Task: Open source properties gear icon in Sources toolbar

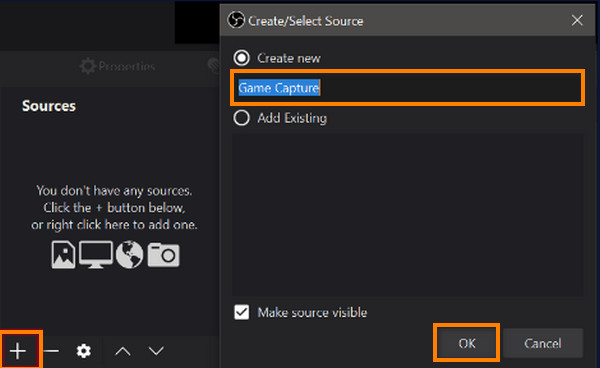Action: (x=83, y=351)
